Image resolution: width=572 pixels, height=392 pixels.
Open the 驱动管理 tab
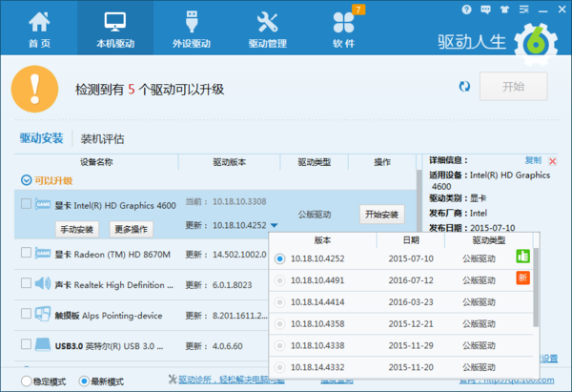click(267, 30)
